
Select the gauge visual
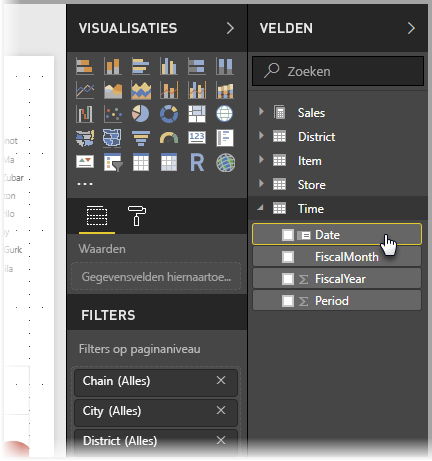[x=169, y=138]
